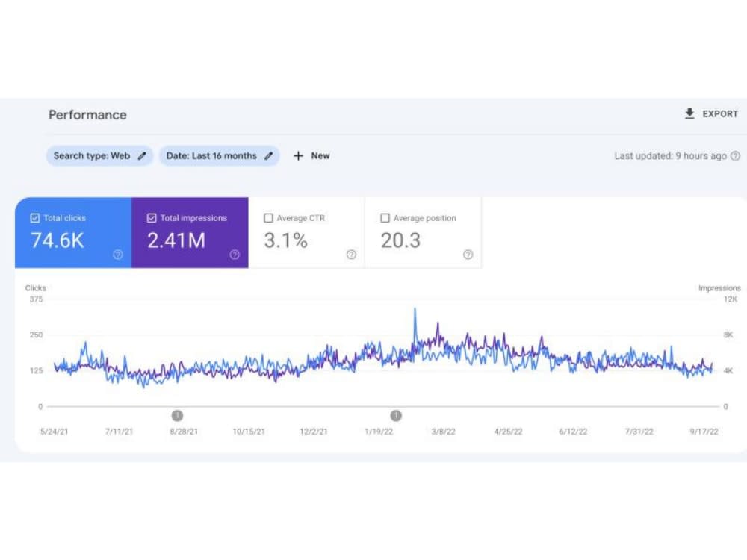
Task: Click the Performance heading
Action: (87, 115)
